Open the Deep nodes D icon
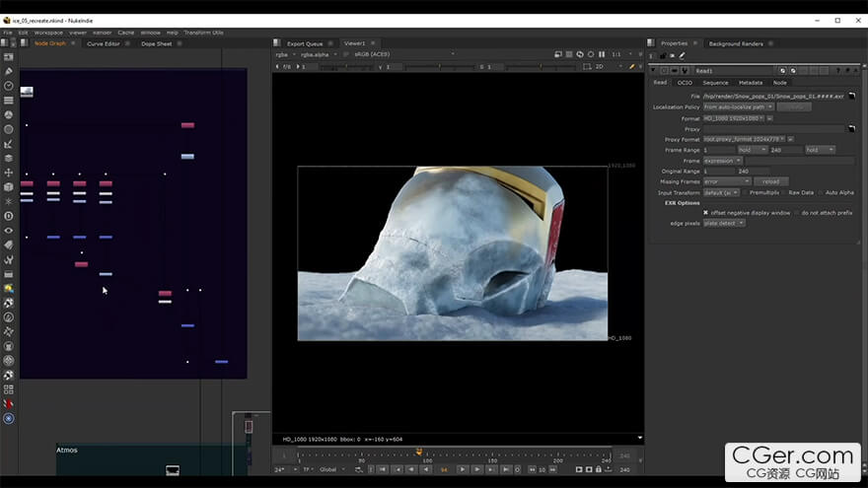Screen dimensions: 868x488 point(8,216)
